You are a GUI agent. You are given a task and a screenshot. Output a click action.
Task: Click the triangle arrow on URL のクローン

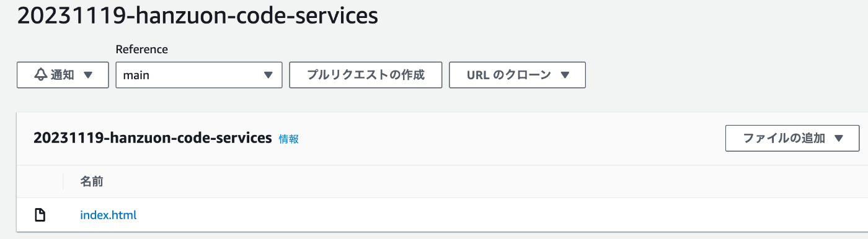coord(564,75)
